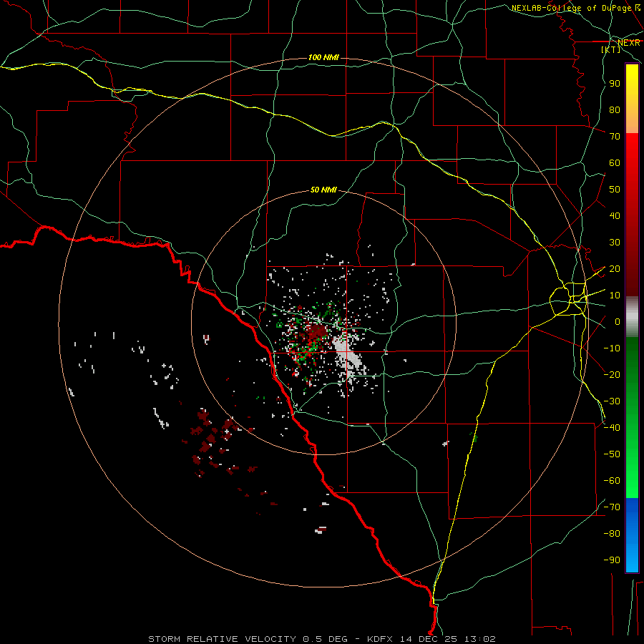Screen dimensions: 644x644
Task: Click the -80 value on the velocity scale
Action: pyautogui.click(x=612, y=534)
